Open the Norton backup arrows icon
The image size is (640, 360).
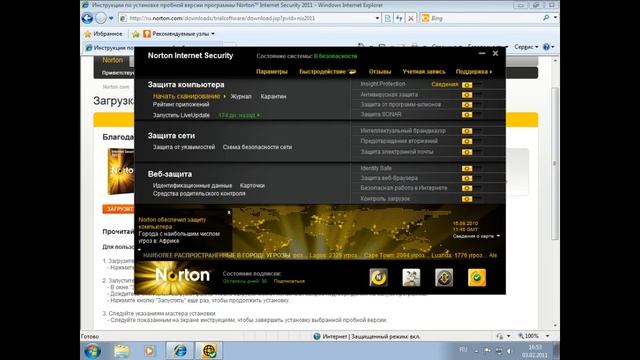pos(444,278)
